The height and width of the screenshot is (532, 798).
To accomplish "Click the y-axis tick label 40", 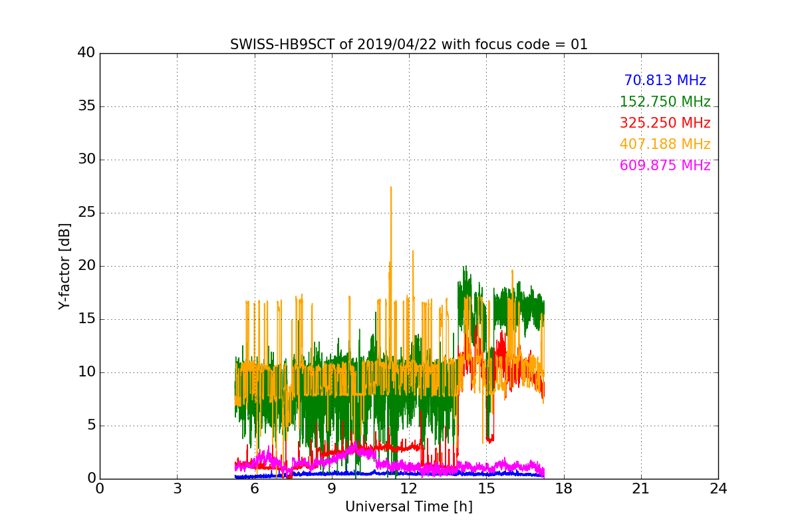I will tap(86, 53).
